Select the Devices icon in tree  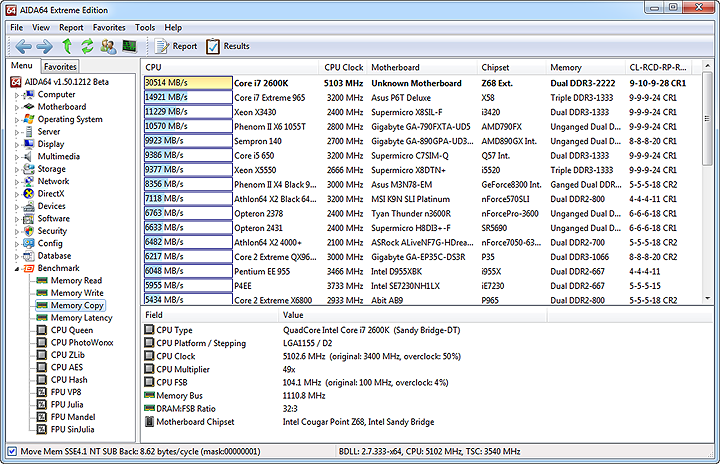coord(28,206)
